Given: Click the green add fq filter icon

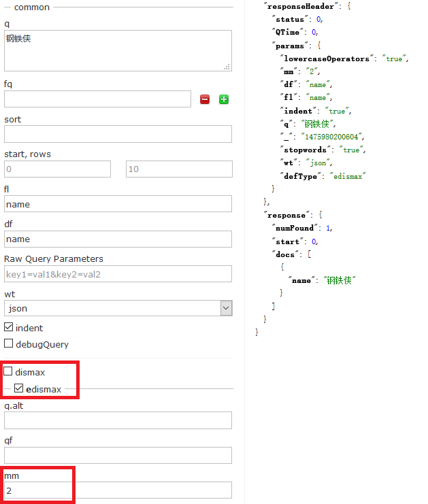Looking at the screenshot, I should (x=224, y=99).
